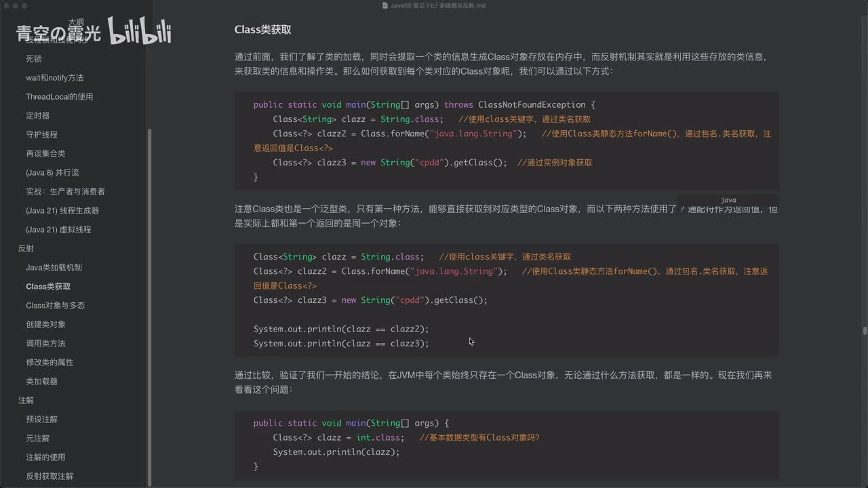Click the line System.out.println(clazz);
The image size is (868, 488).
point(336,452)
